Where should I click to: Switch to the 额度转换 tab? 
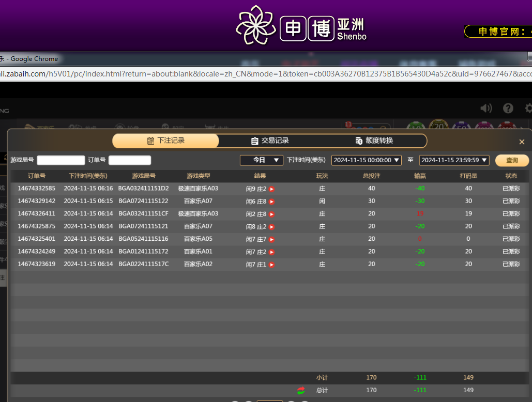click(374, 141)
